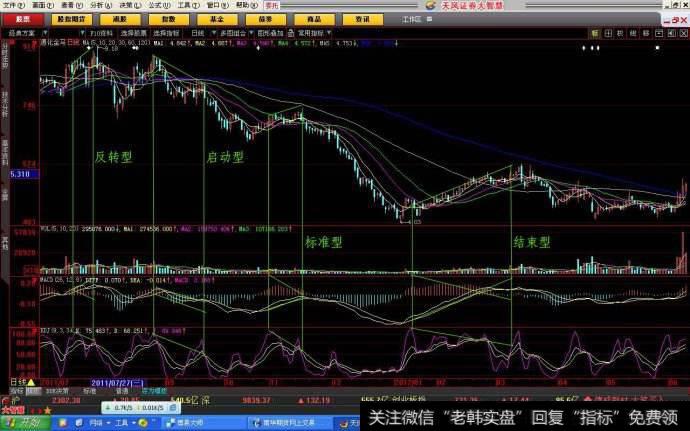Click the 大智慧 logo in status bar
The height and width of the screenshot is (431, 690).
point(12,409)
